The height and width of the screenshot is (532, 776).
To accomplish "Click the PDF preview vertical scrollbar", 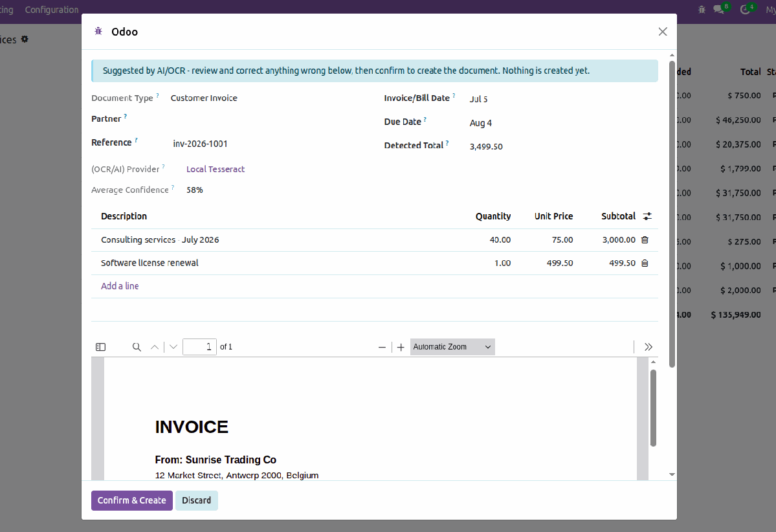I will tap(653, 408).
